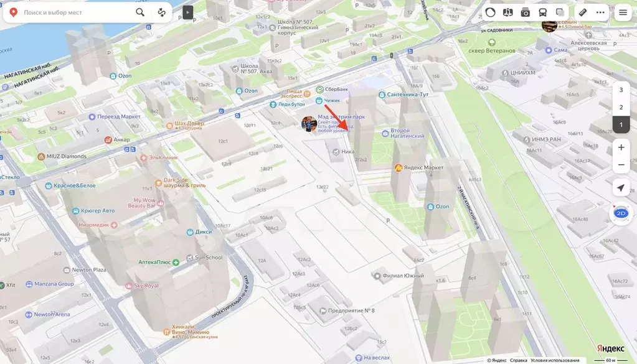Select Newton Plaza marker
Image resolution: width=637 pixels, height=364 pixels.
coord(67,270)
